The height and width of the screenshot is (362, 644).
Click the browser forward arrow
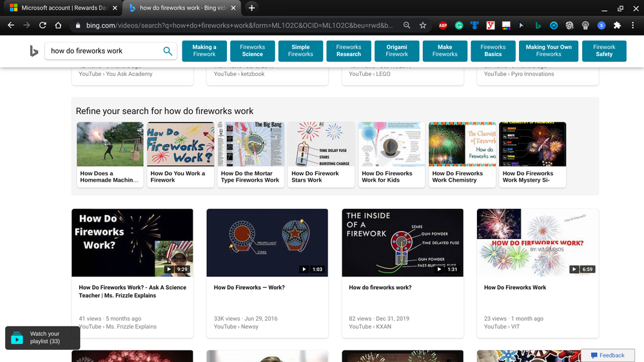click(26, 26)
